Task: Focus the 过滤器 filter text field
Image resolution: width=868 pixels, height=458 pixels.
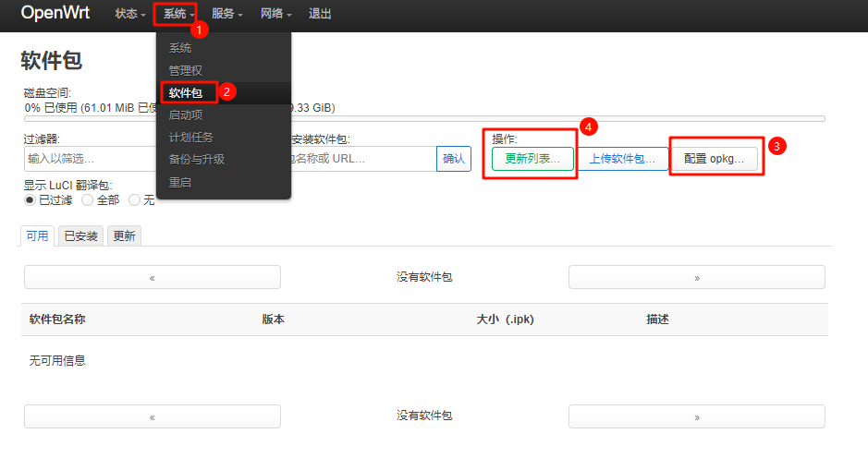Action: pyautogui.click(x=90, y=159)
